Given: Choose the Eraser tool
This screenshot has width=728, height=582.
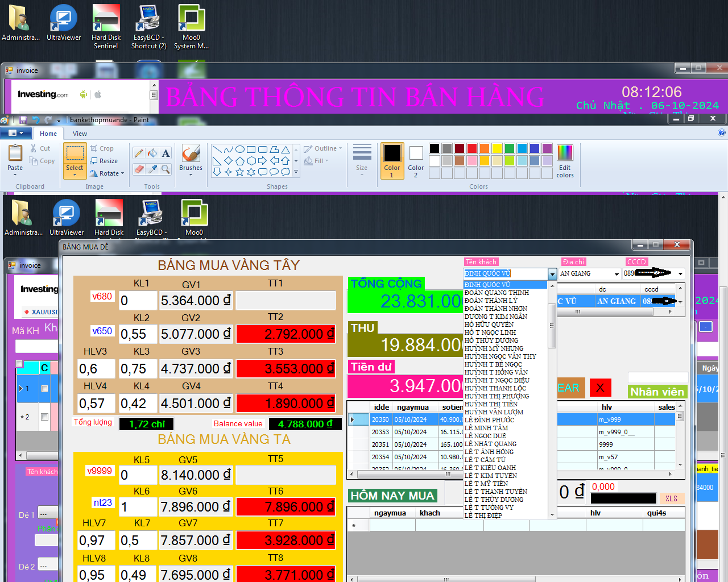Looking at the screenshot, I should click(139, 169).
